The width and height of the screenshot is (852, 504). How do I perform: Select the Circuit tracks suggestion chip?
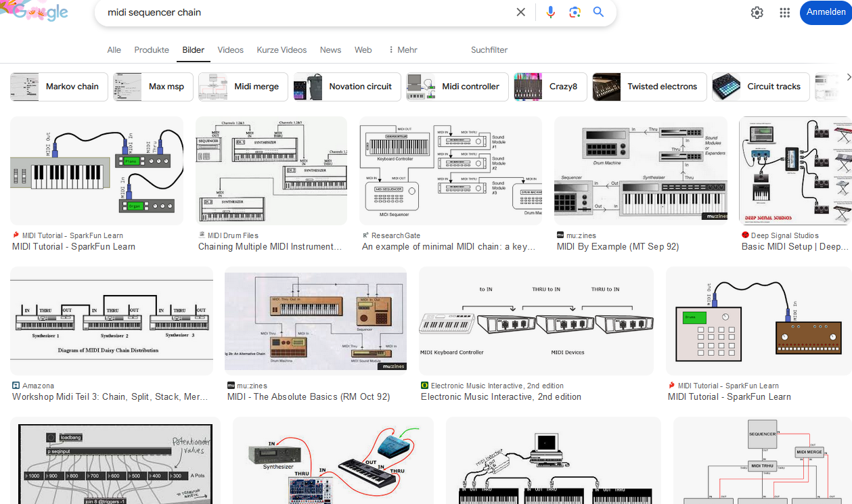761,87
